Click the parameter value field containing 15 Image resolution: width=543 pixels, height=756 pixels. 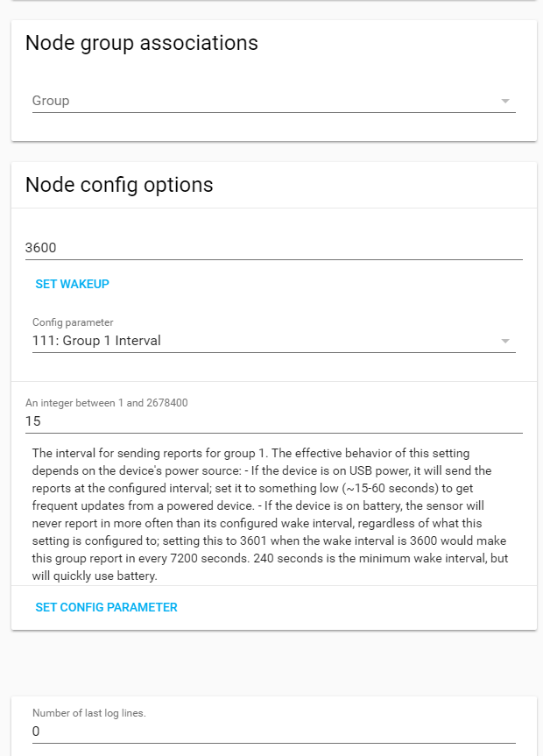273,420
